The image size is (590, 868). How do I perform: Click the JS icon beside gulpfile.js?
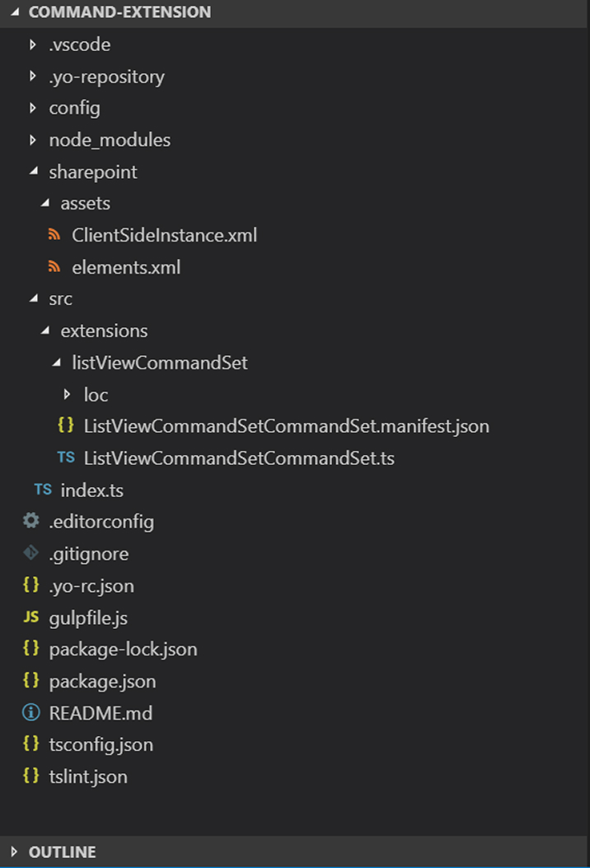pos(31,617)
